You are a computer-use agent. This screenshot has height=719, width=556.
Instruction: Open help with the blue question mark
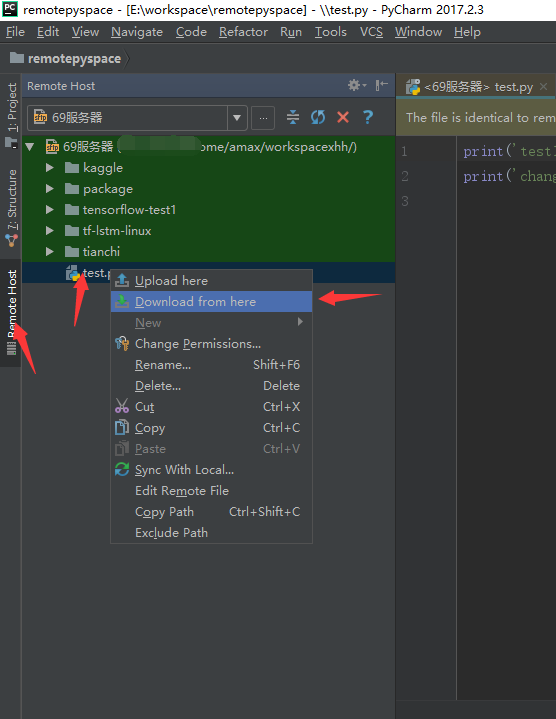pyautogui.click(x=368, y=117)
